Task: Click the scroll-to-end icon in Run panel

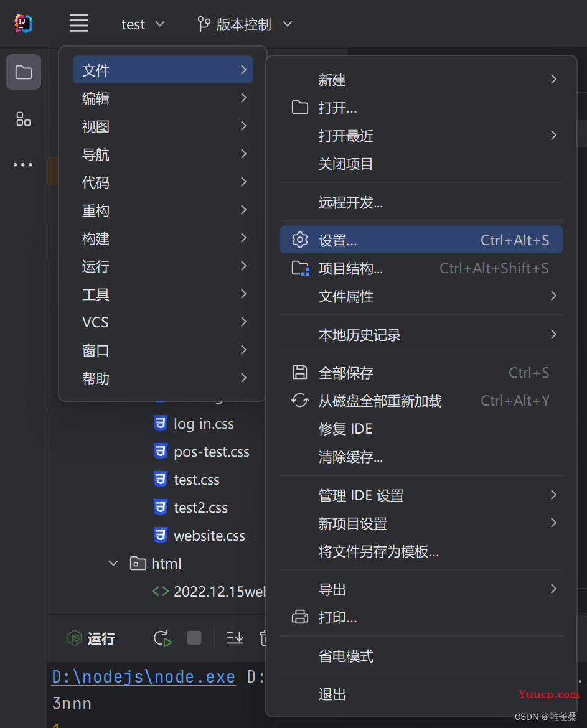Action: click(235, 638)
